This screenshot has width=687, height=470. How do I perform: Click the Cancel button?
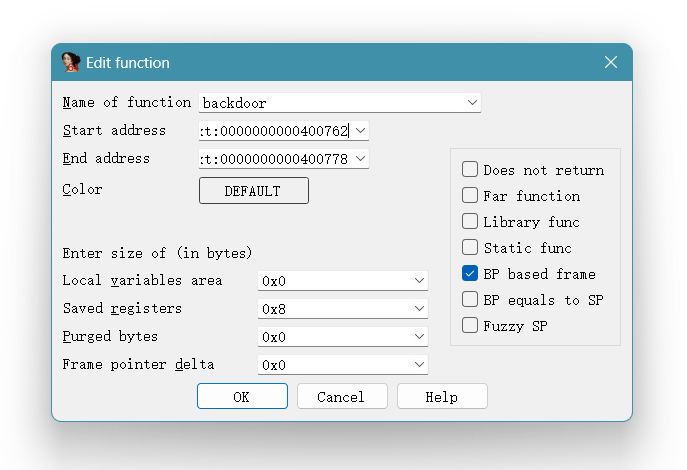click(x=342, y=397)
